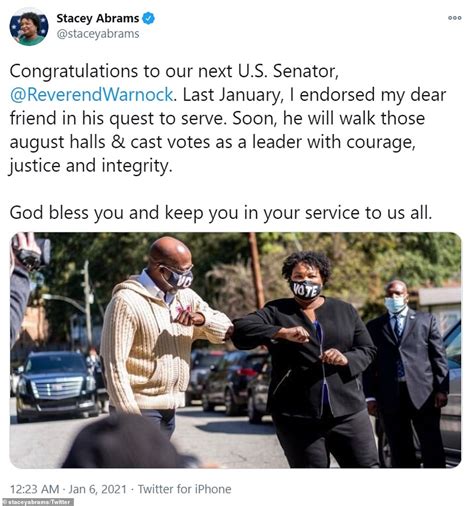Viewport: 474px width, 506px height.
Task: Open the attached elbow-bump photo
Action: click(x=235, y=350)
